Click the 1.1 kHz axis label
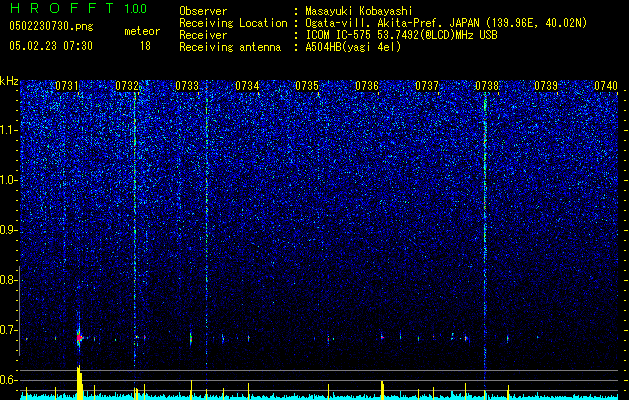Screen dimensions: 629x400 tap(8, 130)
